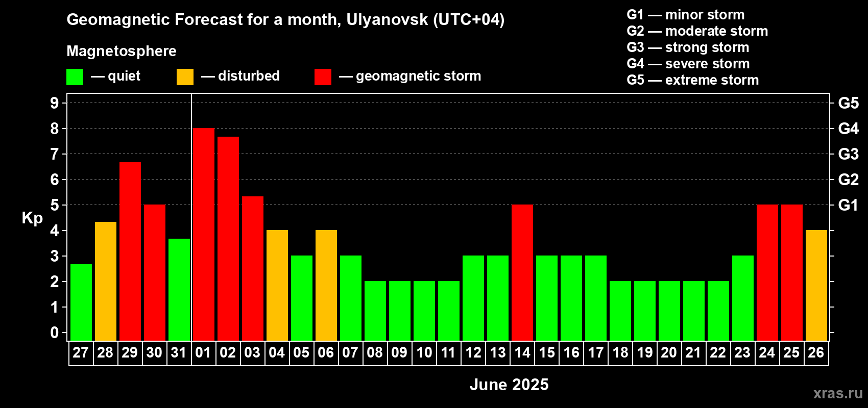Click the green quiet legend swatch
This screenshot has height=408, width=868.
point(75,77)
